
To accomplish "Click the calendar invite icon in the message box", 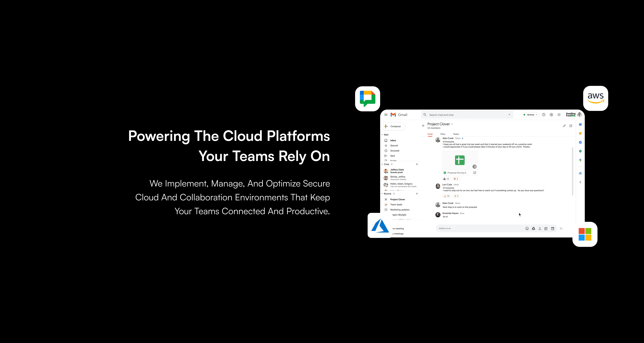I will coord(552,229).
